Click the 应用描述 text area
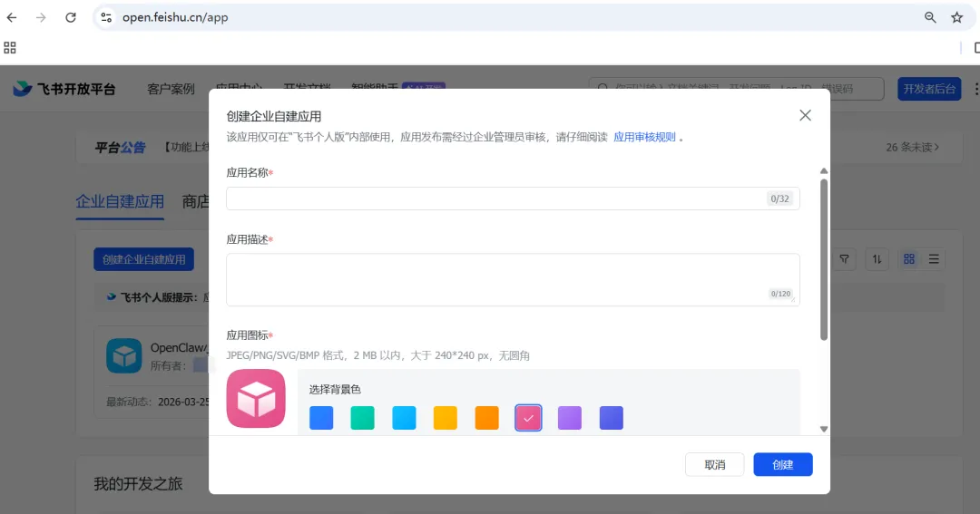The width and height of the screenshot is (980, 514). pos(513,280)
